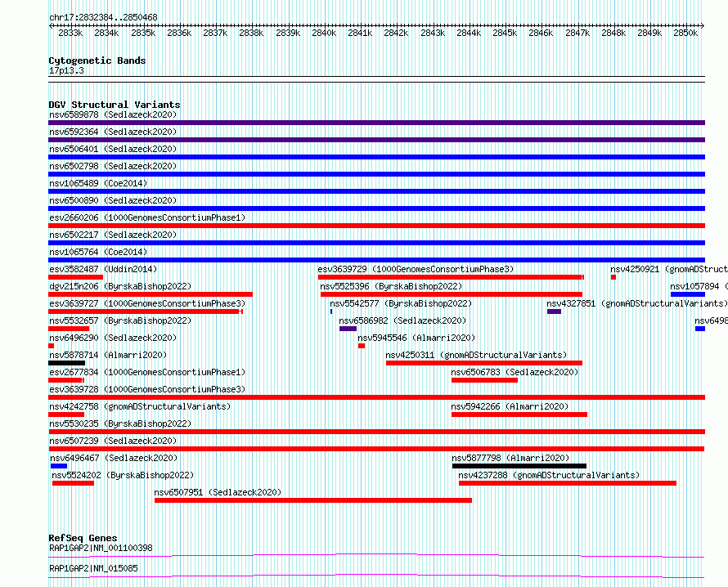Image resolution: width=728 pixels, height=587 pixels.
Task: Select nsv5532657 (ByrskaBishop2022) label
Action: point(120,320)
